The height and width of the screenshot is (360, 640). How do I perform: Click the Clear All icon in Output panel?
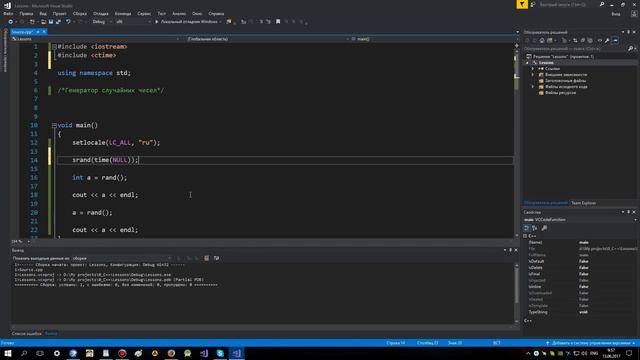[x=207, y=258]
